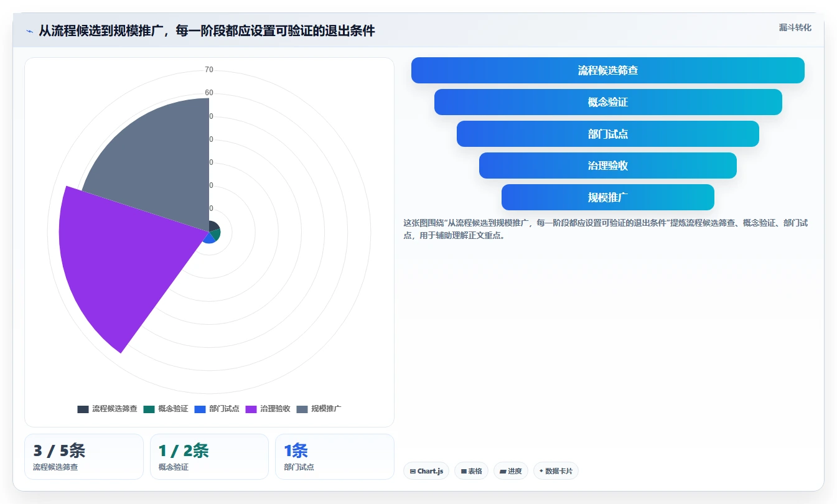
Task: Toggle 部门试点 legend color swatch
Action: point(200,409)
